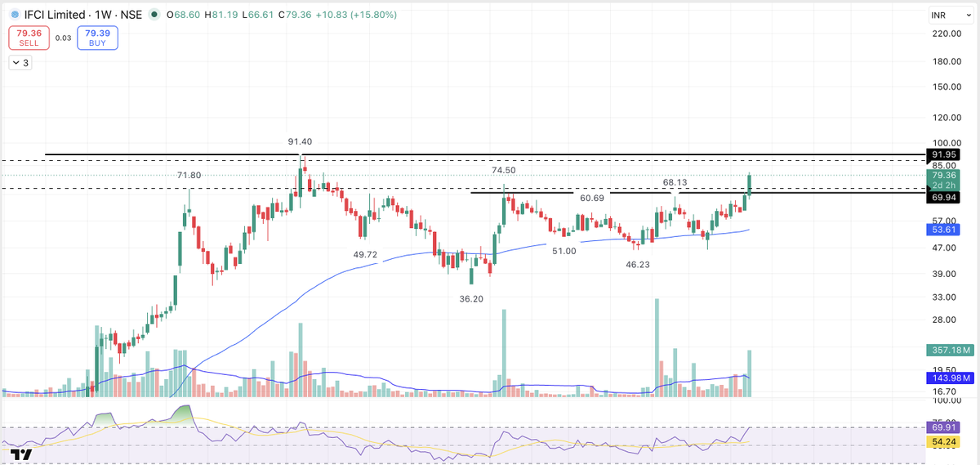Click the 19.50 price axis label
The image size is (980, 465).
[944, 369]
